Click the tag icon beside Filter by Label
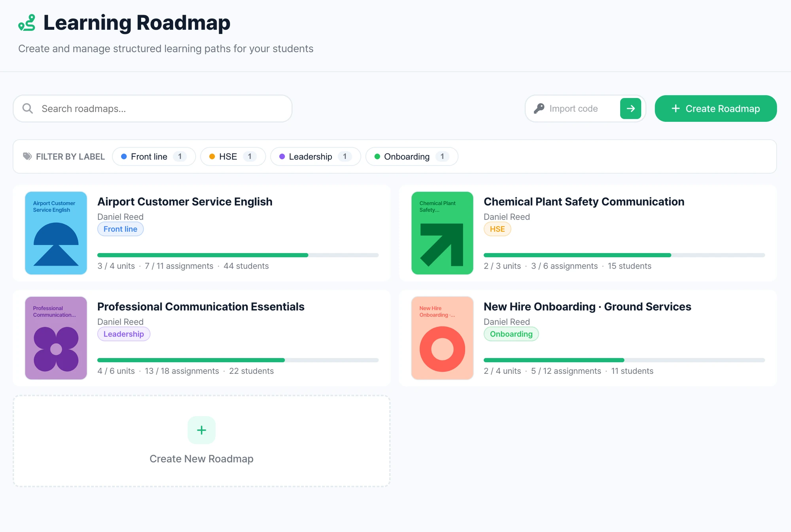Viewport: 791px width, 532px height. tap(27, 156)
